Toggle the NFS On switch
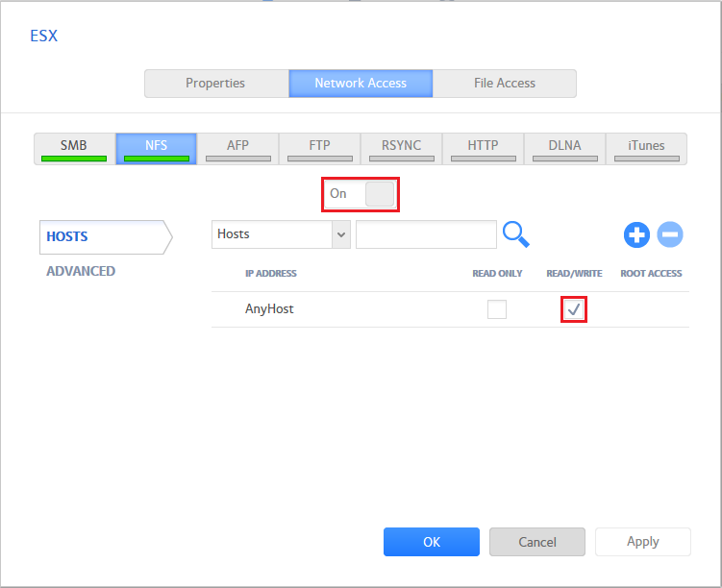Viewport: 722px width, 588px height. (379, 194)
